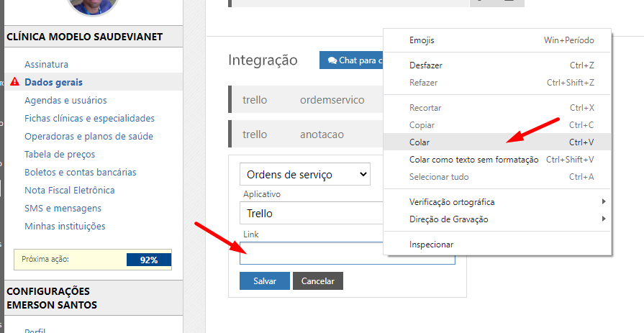Select the trello anotacao integration row
644x333 pixels.
click(306, 134)
